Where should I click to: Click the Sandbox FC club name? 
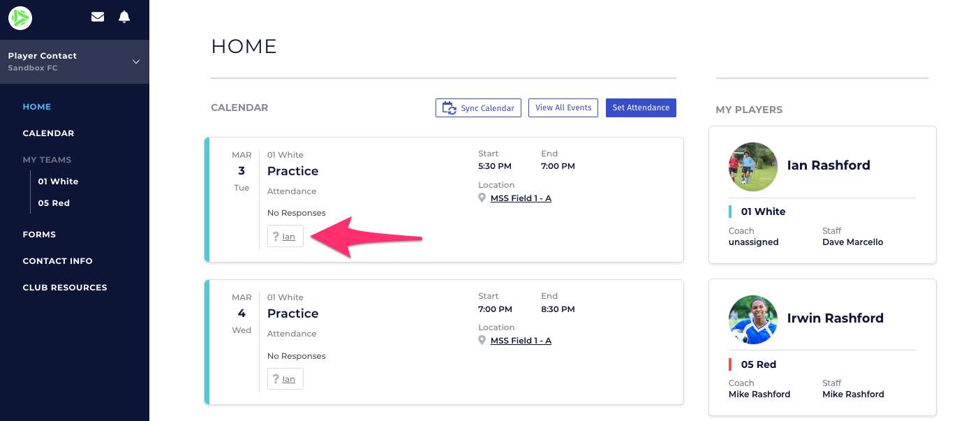(33, 68)
